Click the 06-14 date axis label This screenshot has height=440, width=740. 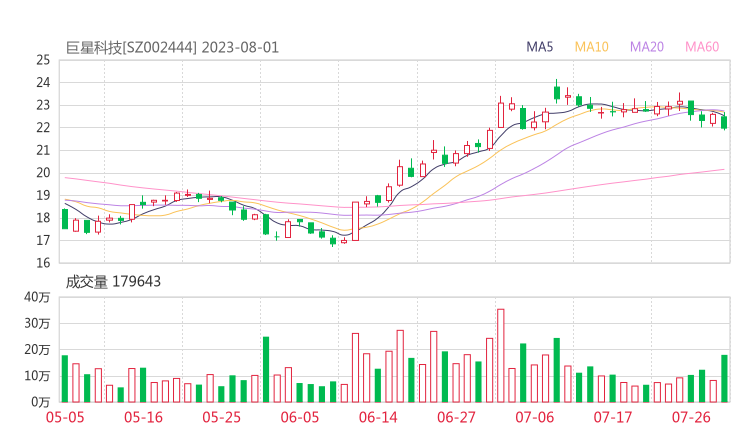pyautogui.click(x=378, y=417)
